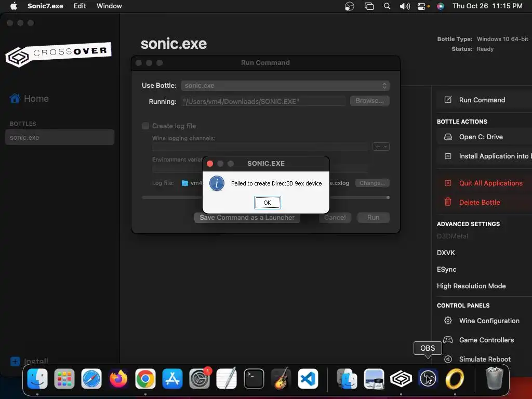Screen dimensions: 532x399
Task: Open Launchpad from the Dock
Action: click(x=64, y=379)
